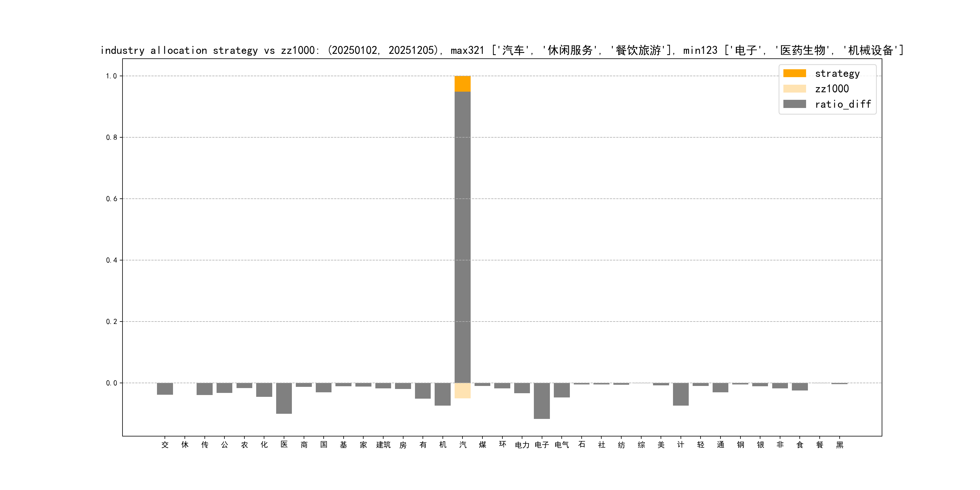The image size is (980, 490).
Task: Click the 电力 x-axis tick label
Action: point(522,445)
